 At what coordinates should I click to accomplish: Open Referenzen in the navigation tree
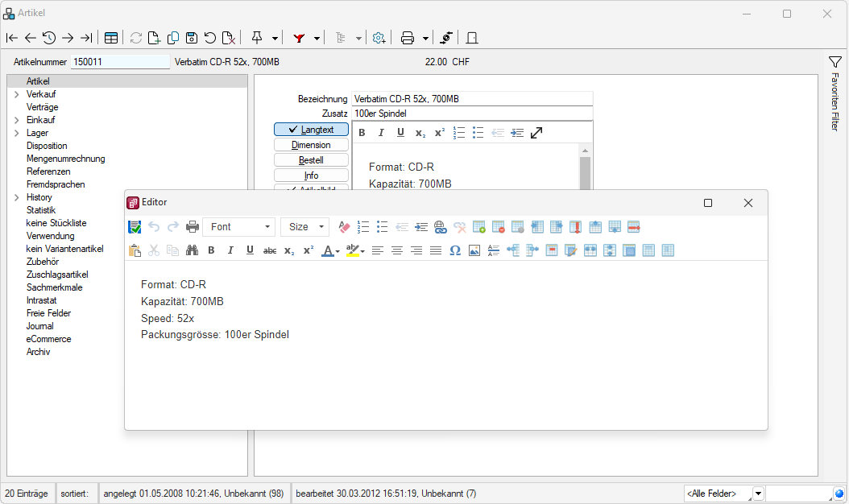click(x=48, y=171)
